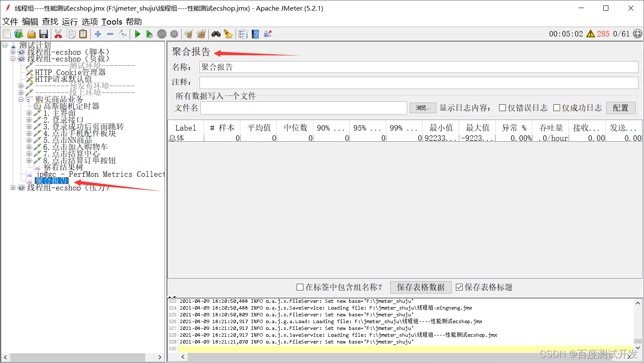This screenshot has height=363, width=644.
Task: Select jp@gc - PerfMon Metrics Collector item
Action: tap(100, 174)
